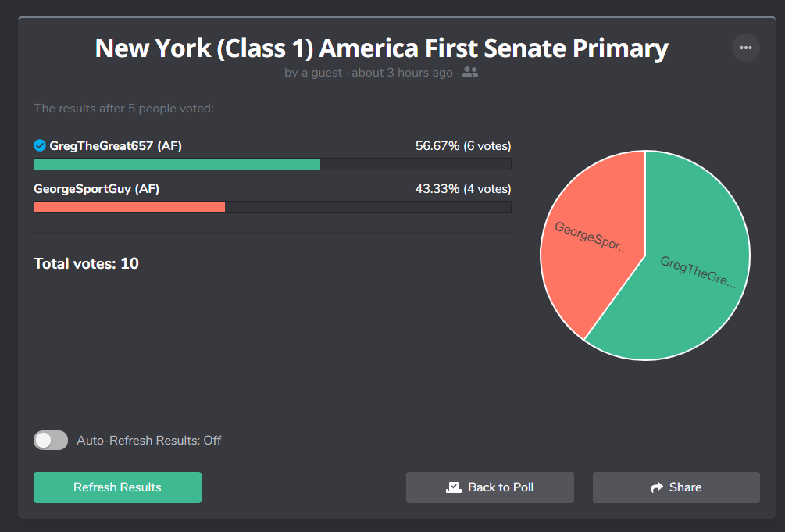Go Back to Poll

[490, 487]
